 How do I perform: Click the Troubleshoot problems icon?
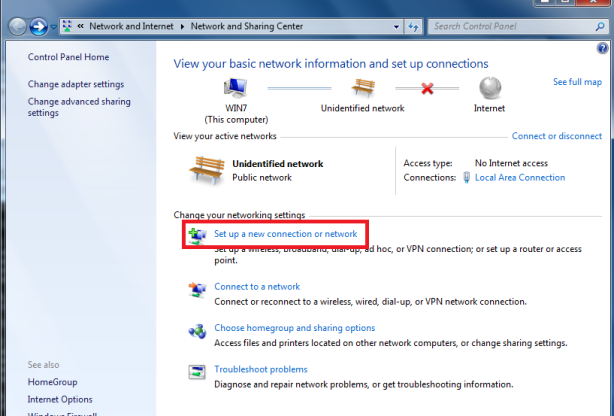pyautogui.click(x=197, y=372)
